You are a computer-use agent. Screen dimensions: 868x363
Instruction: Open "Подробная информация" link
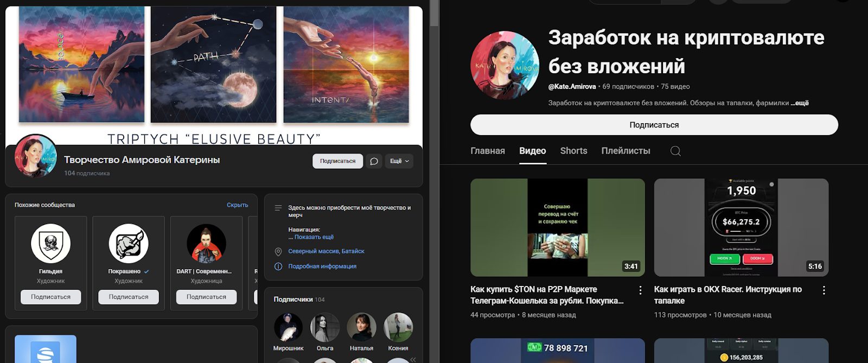(322, 266)
